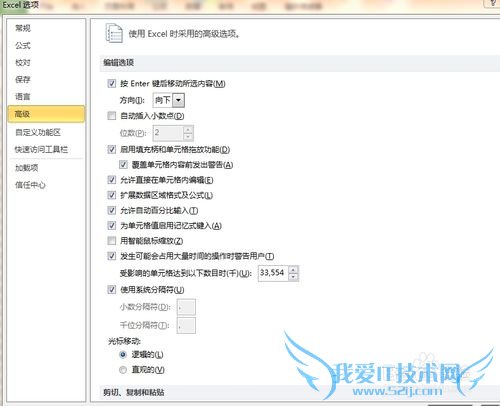Screen dimensions: 500x406
Task: Open the 常规 category
Action: click(23, 28)
